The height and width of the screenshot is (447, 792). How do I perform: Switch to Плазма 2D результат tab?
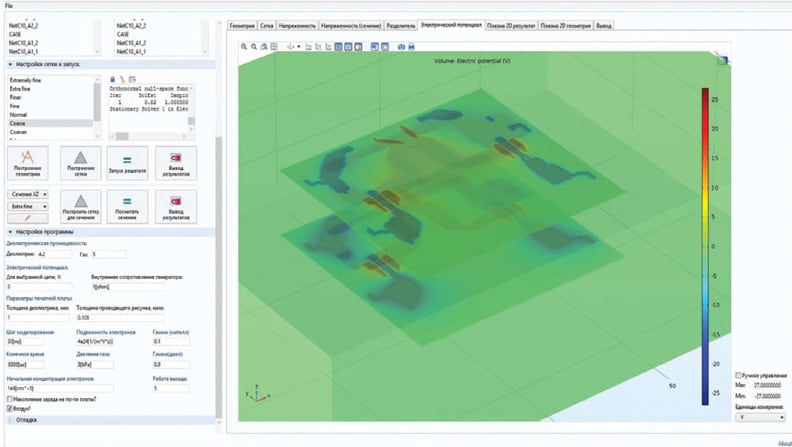(x=511, y=26)
